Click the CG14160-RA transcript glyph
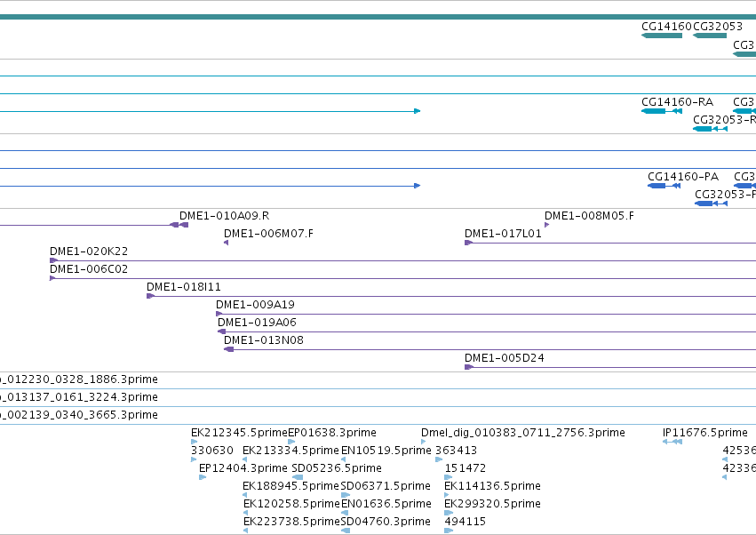 (x=662, y=111)
